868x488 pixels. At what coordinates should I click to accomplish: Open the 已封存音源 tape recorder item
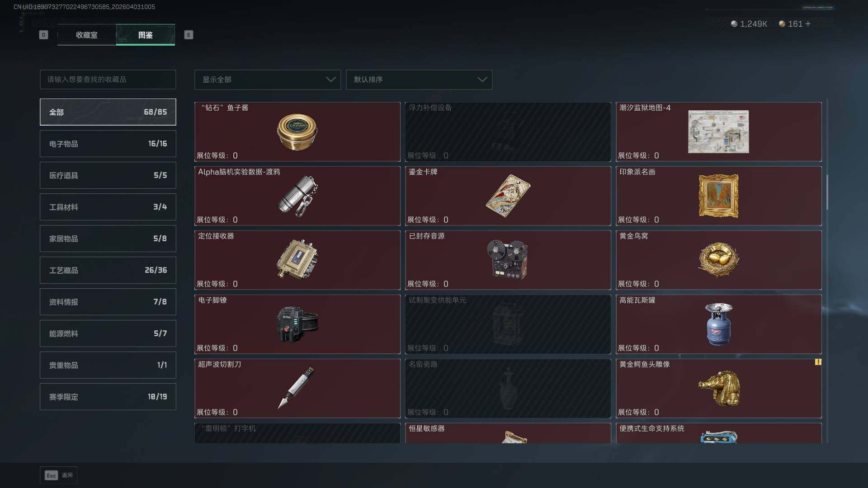[507, 259]
